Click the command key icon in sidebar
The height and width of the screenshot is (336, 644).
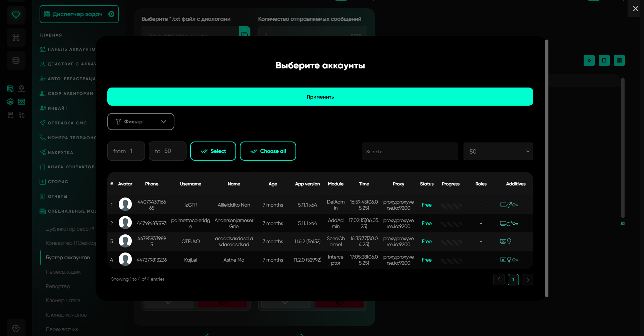16,38
